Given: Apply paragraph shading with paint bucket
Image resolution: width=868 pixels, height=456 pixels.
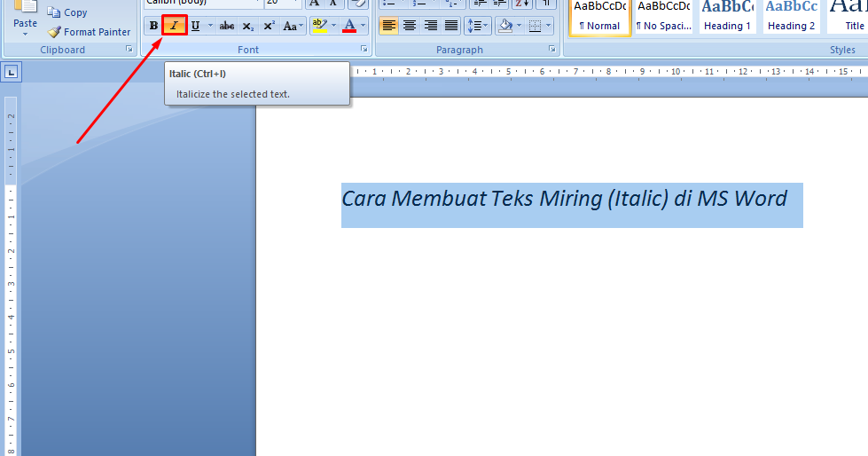Looking at the screenshot, I should [504, 26].
